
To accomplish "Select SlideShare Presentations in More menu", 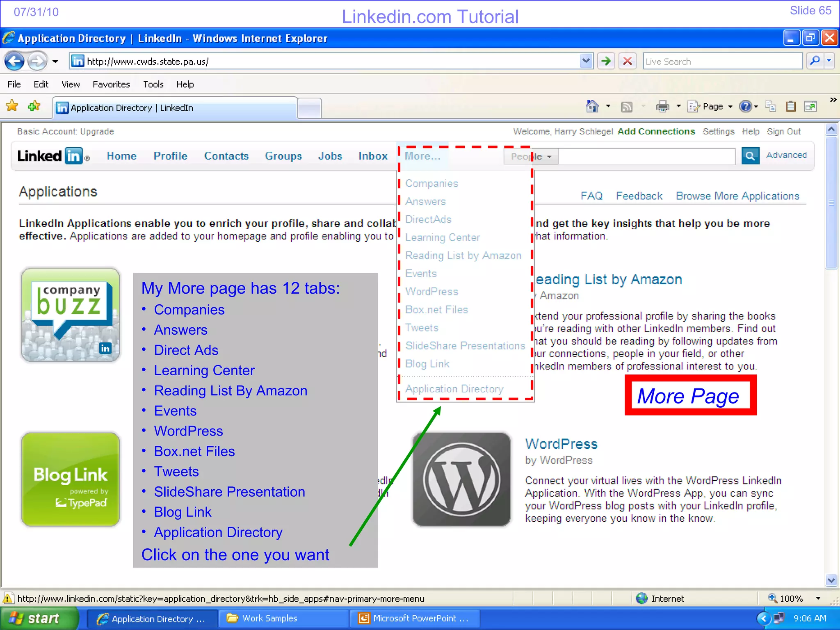I will pyautogui.click(x=465, y=346).
